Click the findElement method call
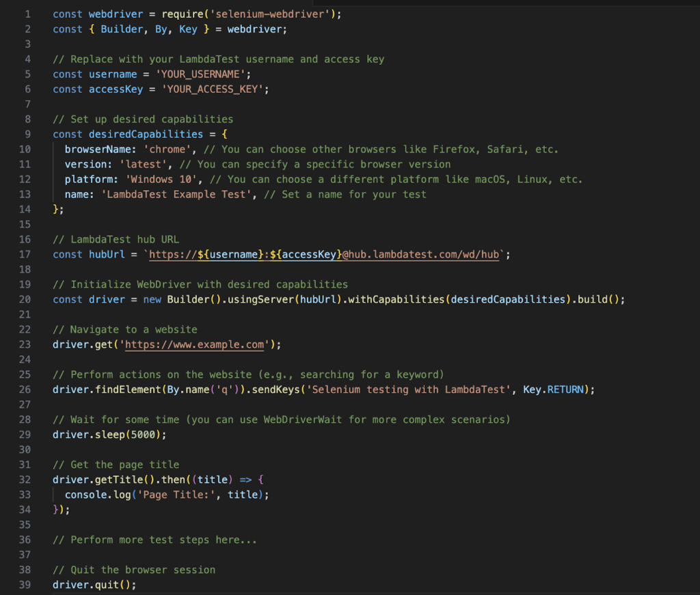Screen dimensions: 700x595 128,389
